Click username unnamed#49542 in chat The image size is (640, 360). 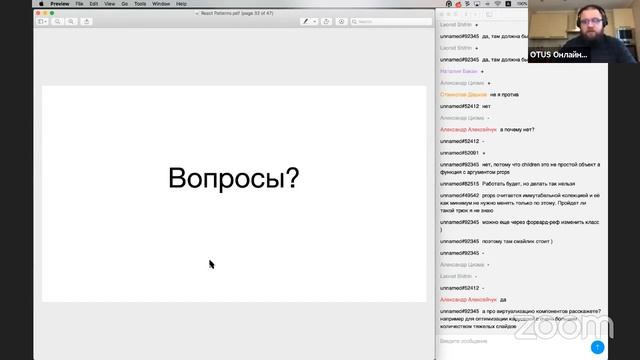[x=459, y=196]
